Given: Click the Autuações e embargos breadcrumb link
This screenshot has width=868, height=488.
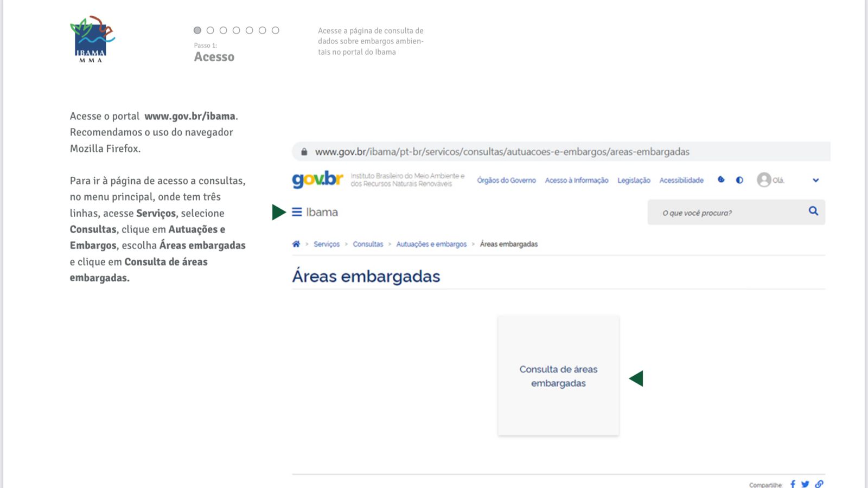Looking at the screenshot, I should [431, 244].
